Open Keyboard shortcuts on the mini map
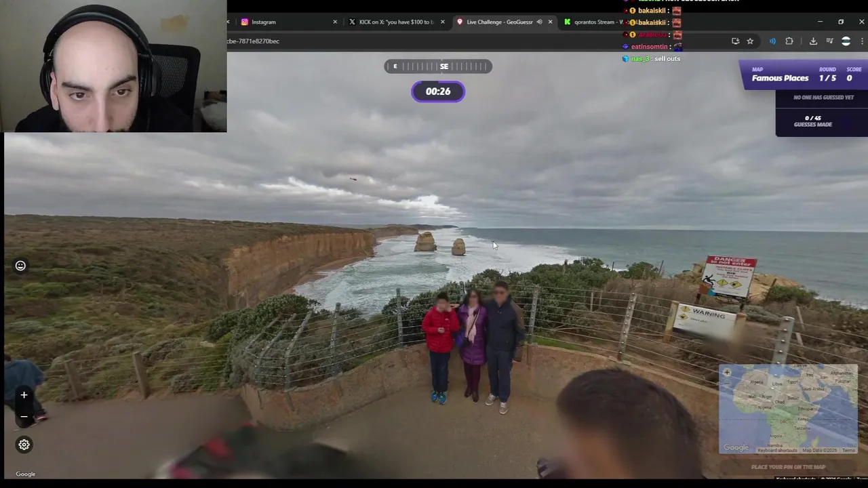Screen dimensions: 868x488 pyautogui.click(x=777, y=450)
